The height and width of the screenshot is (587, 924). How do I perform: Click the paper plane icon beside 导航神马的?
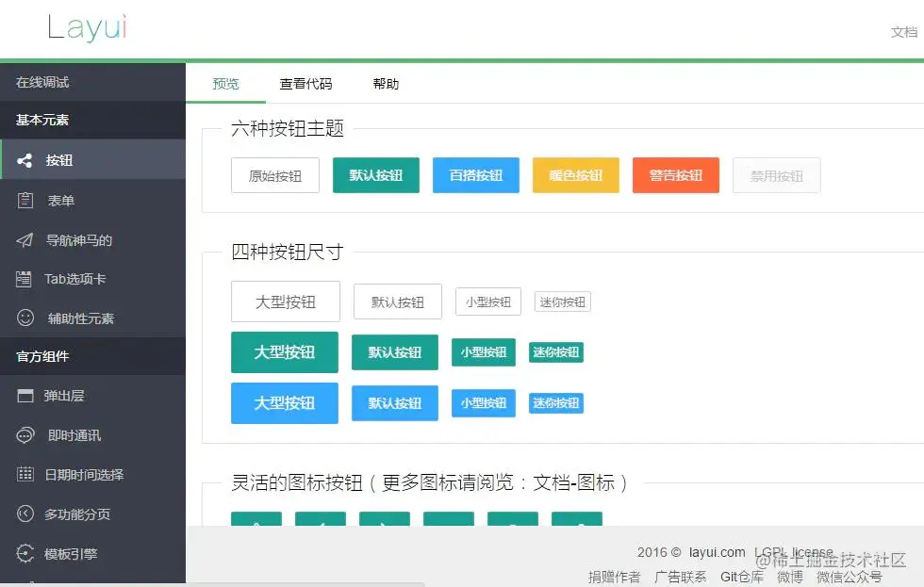click(x=25, y=239)
